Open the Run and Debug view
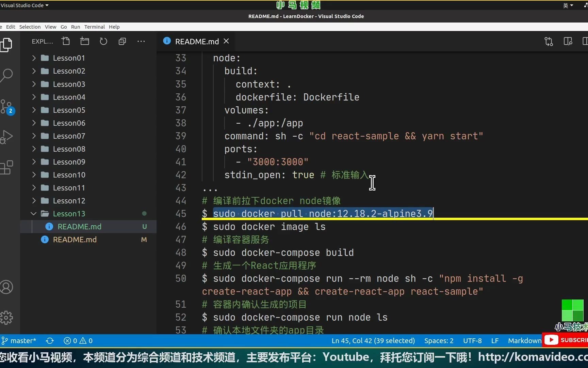 (x=6, y=137)
